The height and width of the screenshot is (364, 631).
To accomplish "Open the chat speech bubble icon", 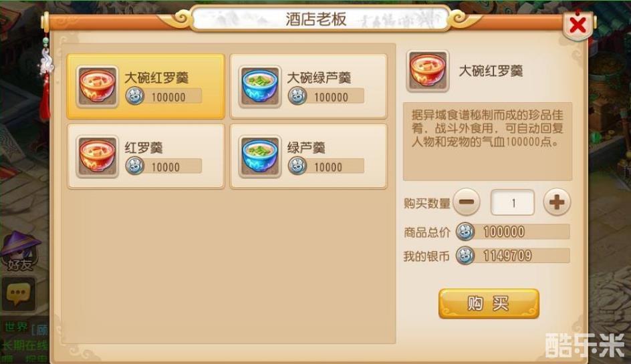I will click(x=19, y=293).
